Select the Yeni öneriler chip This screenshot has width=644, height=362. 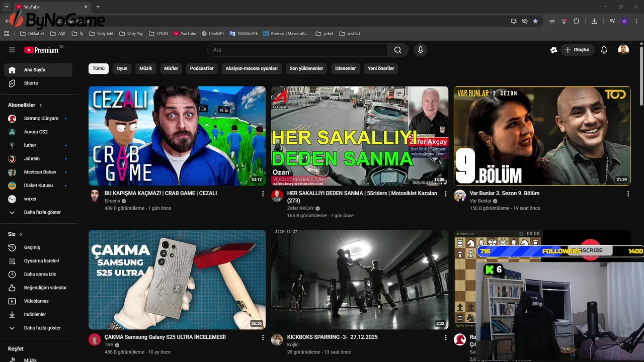381,68
